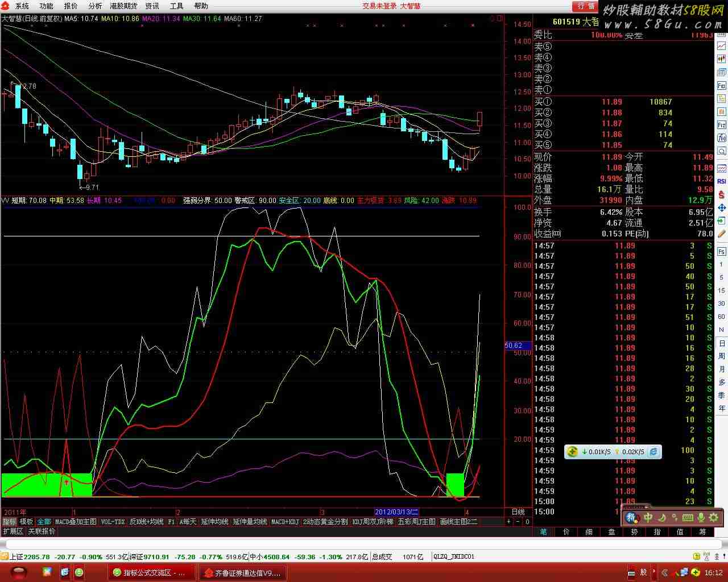Image resolution: width=728 pixels, height=582 pixels.
Task: Switch to 15-minute period
Action: (721, 290)
